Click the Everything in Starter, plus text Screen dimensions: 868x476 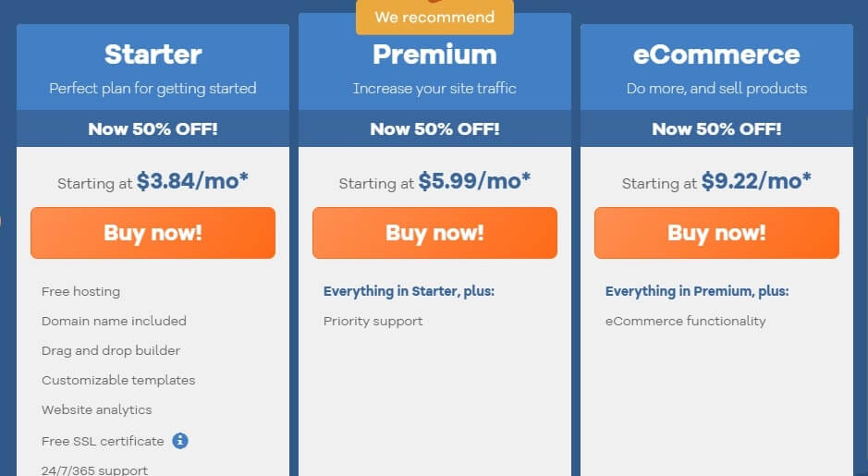(x=409, y=291)
